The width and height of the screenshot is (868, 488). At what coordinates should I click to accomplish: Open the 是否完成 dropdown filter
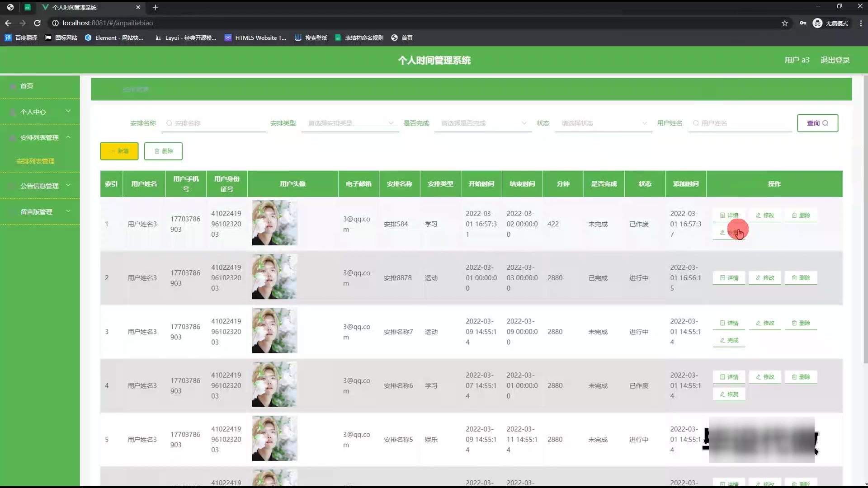pyautogui.click(x=482, y=123)
